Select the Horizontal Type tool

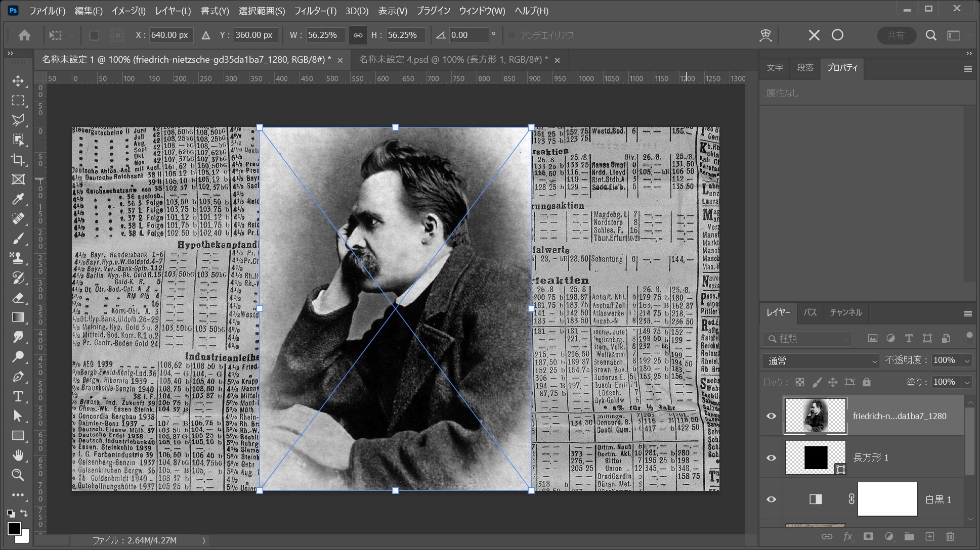coord(18,396)
